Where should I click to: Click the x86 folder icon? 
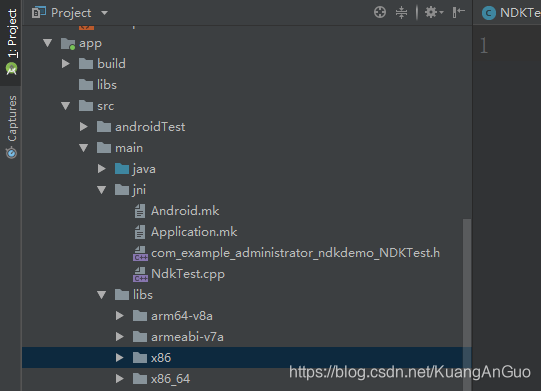point(140,358)
